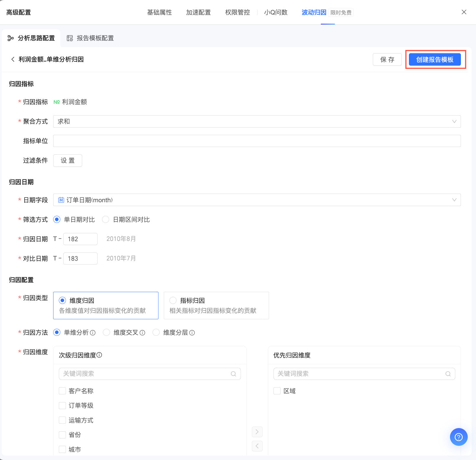
Task: Open the 日期字段 dropdown 订单日期(month)
Action: tap(257, 200)
